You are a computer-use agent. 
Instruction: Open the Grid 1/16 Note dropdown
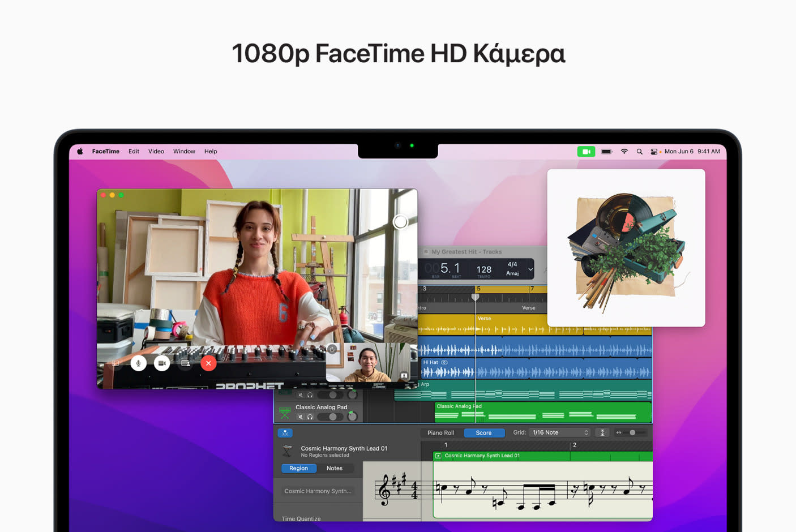(559, 432)
